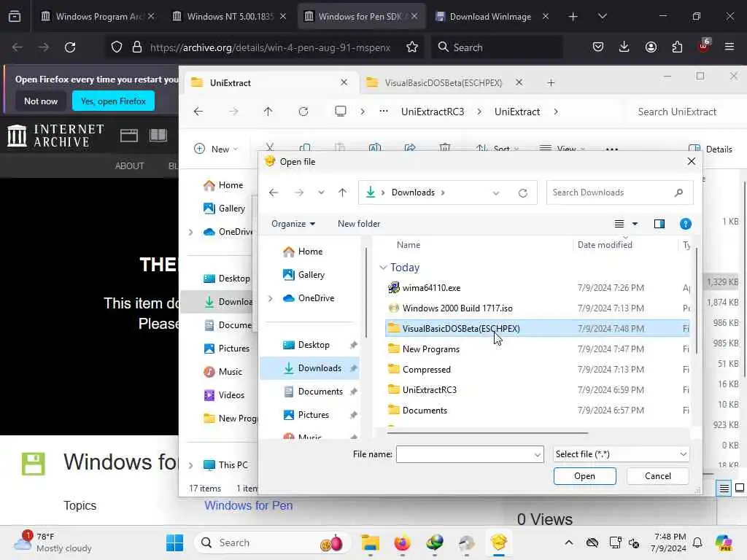The width and height of the screenshot is (747, 560).
Task: Collapse the Today group in file list
Action: (383, 268)
